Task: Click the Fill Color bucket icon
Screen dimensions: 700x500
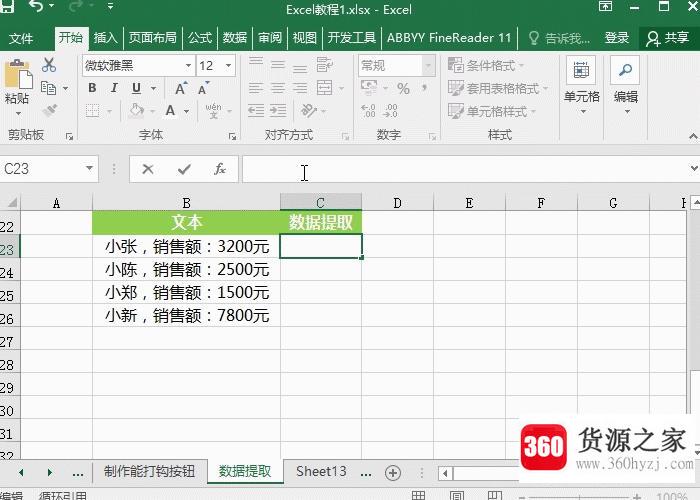Action: click(137, 110)
